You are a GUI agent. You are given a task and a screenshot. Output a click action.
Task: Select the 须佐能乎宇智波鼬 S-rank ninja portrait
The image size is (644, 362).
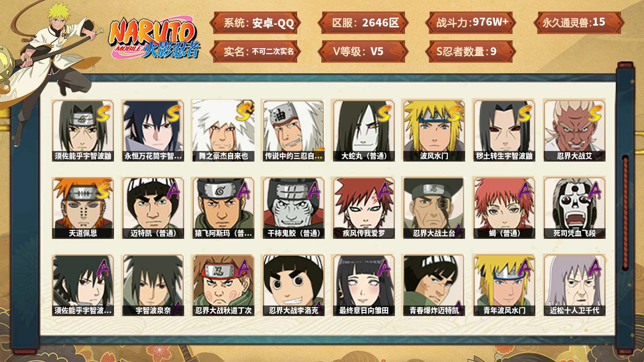point(83,131)
